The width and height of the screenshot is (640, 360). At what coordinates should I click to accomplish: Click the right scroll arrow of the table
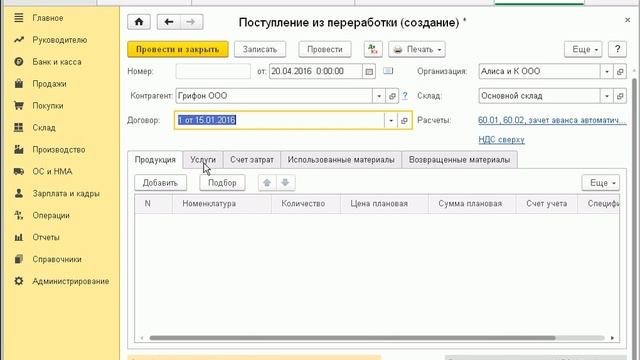click(x=612, y=338)
